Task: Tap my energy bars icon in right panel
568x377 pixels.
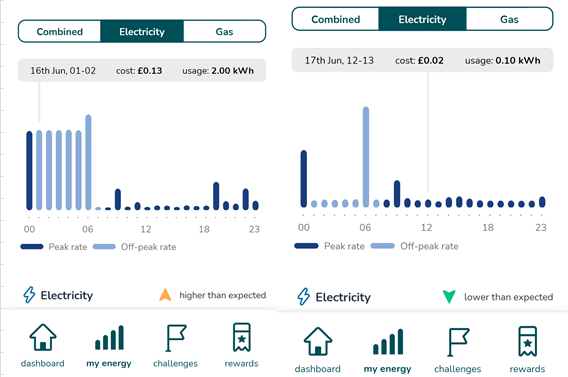Action: [x=388, y=342]
